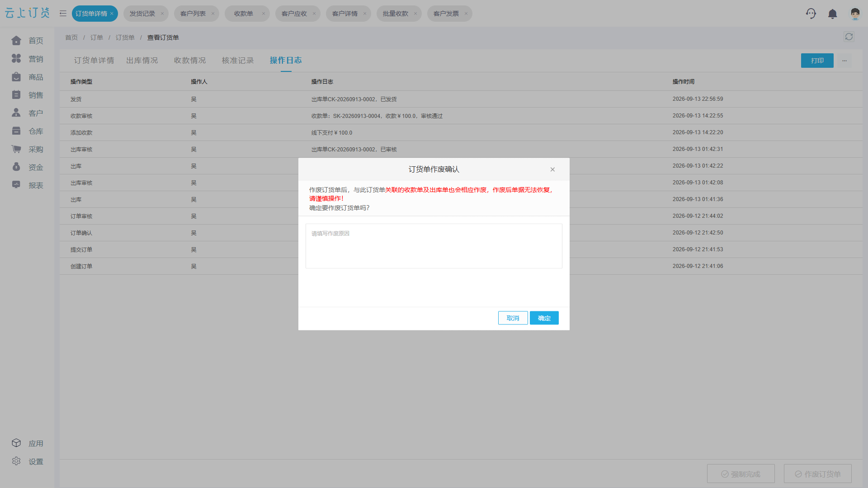
Task: Open 采购 purchasing in sidebar
Action: click(x=27, y=149)
